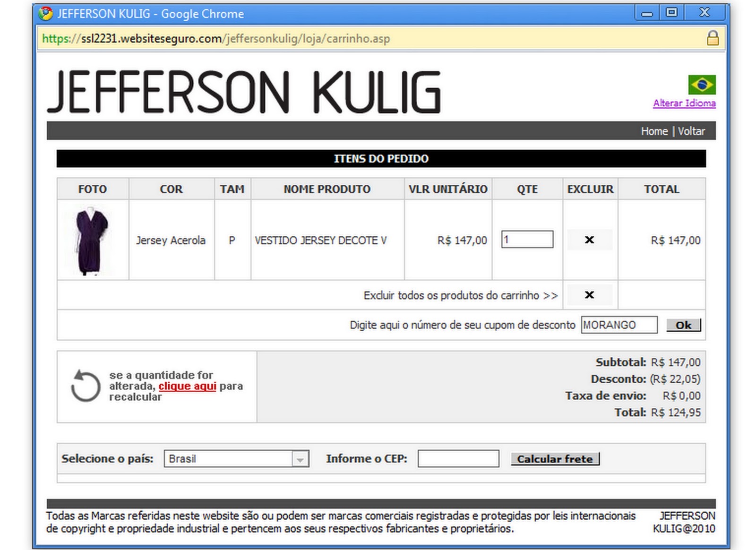Apply the discount coupon with Ok button
The width and height of the screenshot is (756, 550).
683,325
